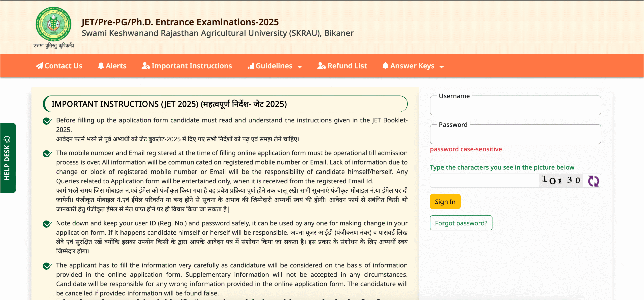Image resolution: width=644 pixels, height=300 pixels.
Task: Open the Contact Us menu item
Action: pos(59,66)
